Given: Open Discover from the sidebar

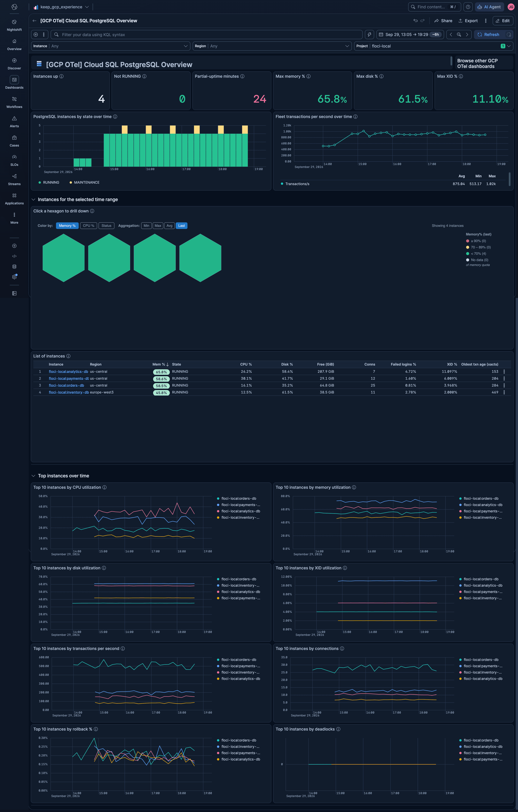Looking at the screenshot, I should (14, 64).
